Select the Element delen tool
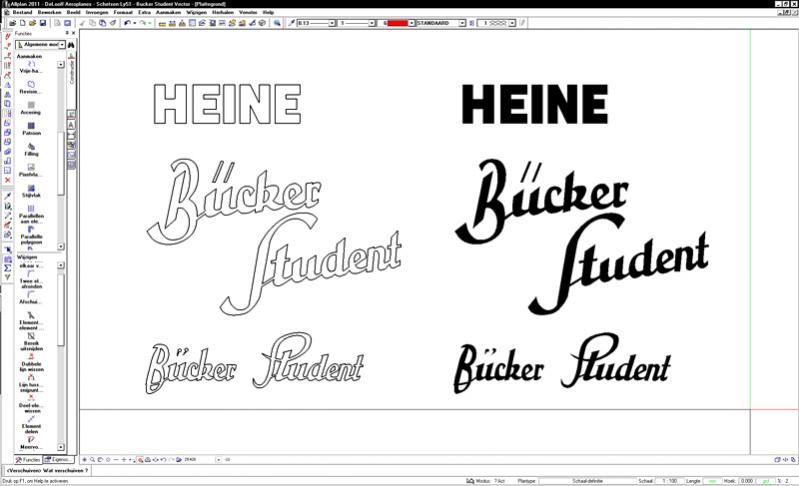The image size is (799, 486). click(31, 424)
